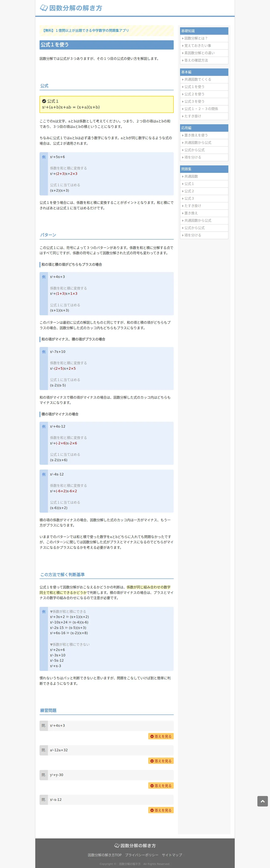
Task: Open 置き換え problem set link
Action: pos(204,213)
